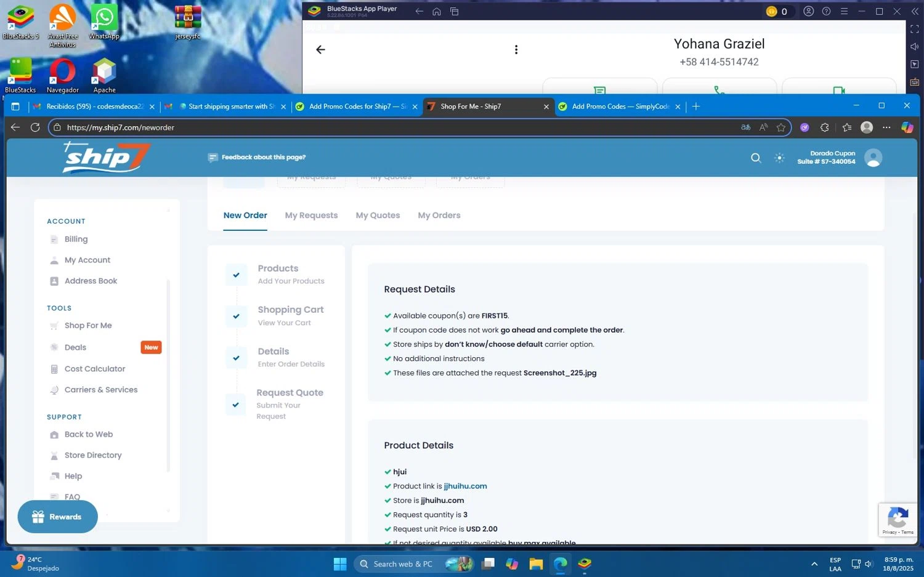Viewport: 924px width, 577px height.
Task: Switch to the New Order tab
Action: 245,216
